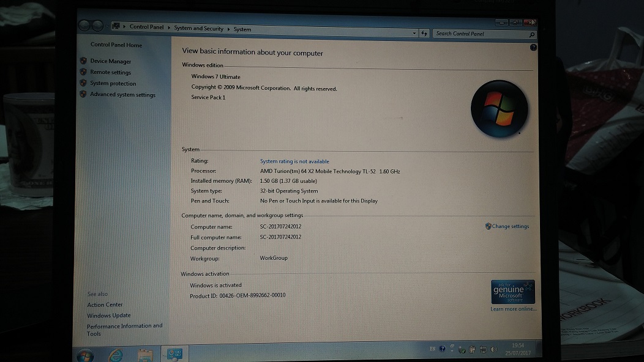Open Device Manager
This screenshot has height=362, width=644.
click(x=110, y=61)
